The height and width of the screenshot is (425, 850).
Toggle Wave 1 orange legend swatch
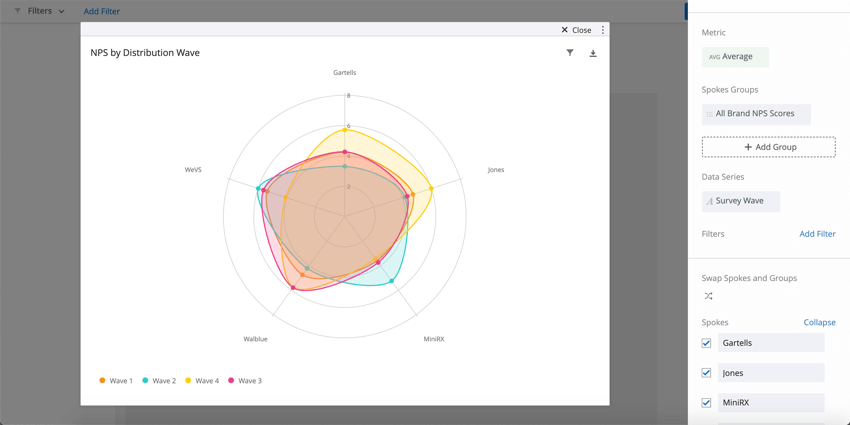pos(102,381)
